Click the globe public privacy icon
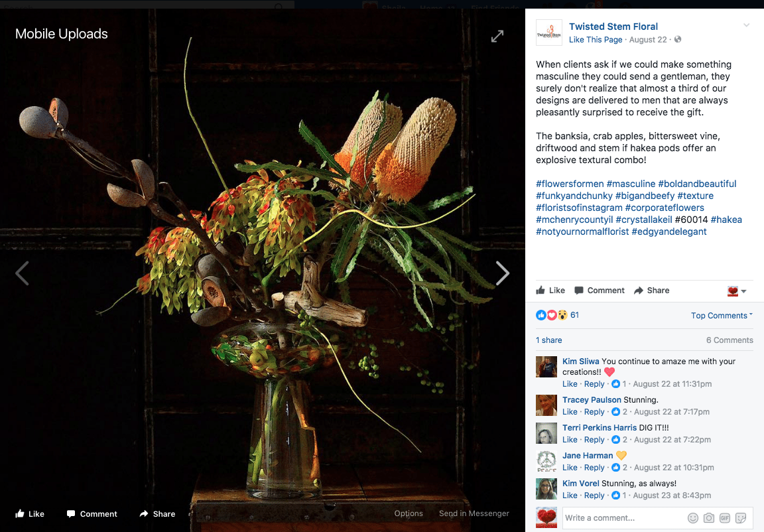The width and height of the screenshot is (764, 532). pos(678,39)
